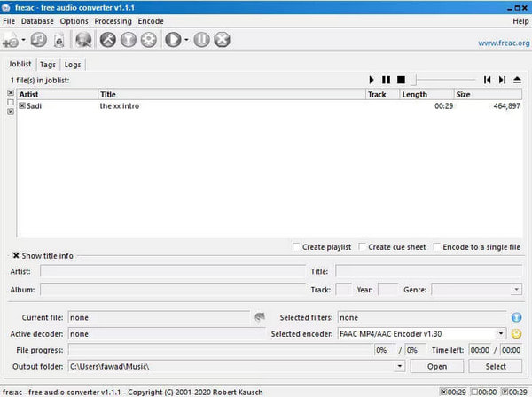Open the Help menu
This screenshot has width=532, height=397.
tap(520, 21)
